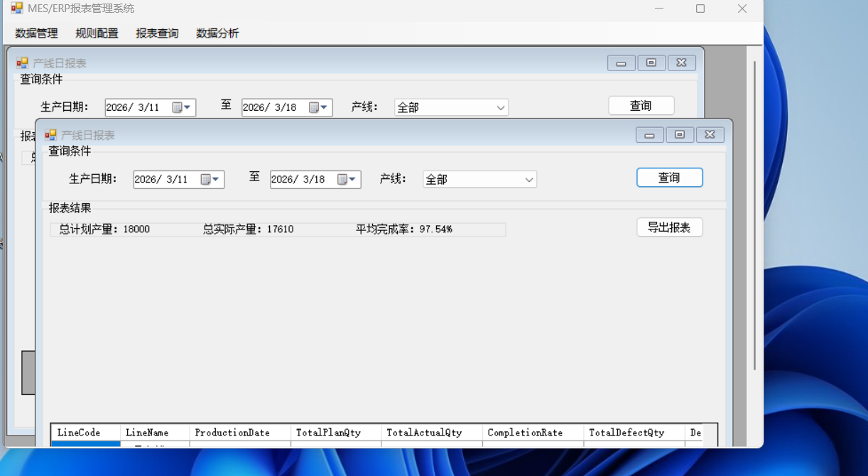Click the TotalDefectQty column header
Viewport: 868px width, 476px height.
(x=634, y=433)
